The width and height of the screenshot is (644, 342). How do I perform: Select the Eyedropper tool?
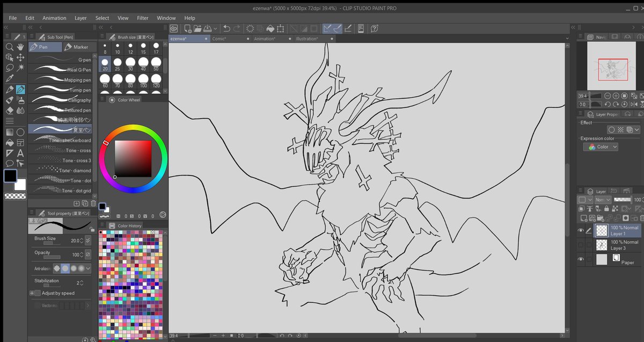(x=9, y=79)
